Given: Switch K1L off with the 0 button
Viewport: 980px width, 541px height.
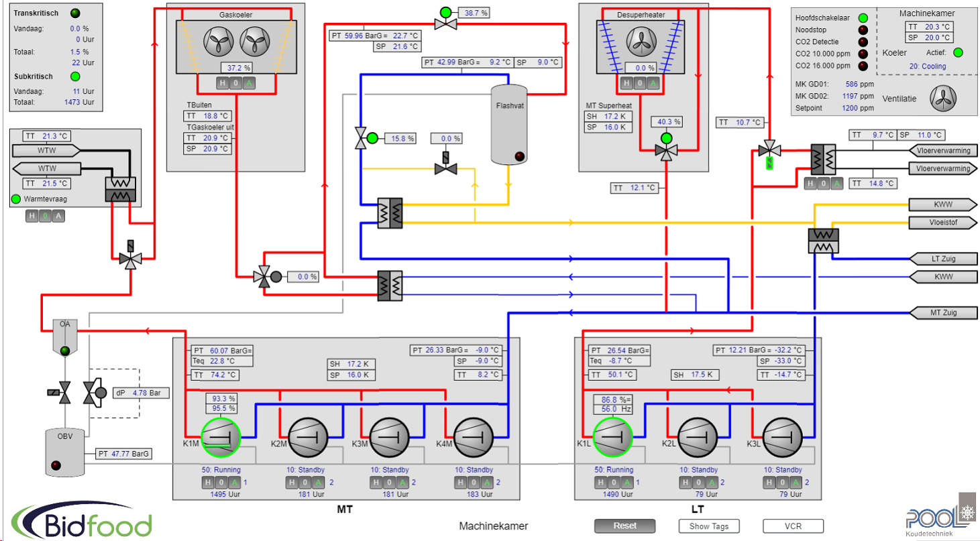Looking at the screenshot, I should [612, 483].
